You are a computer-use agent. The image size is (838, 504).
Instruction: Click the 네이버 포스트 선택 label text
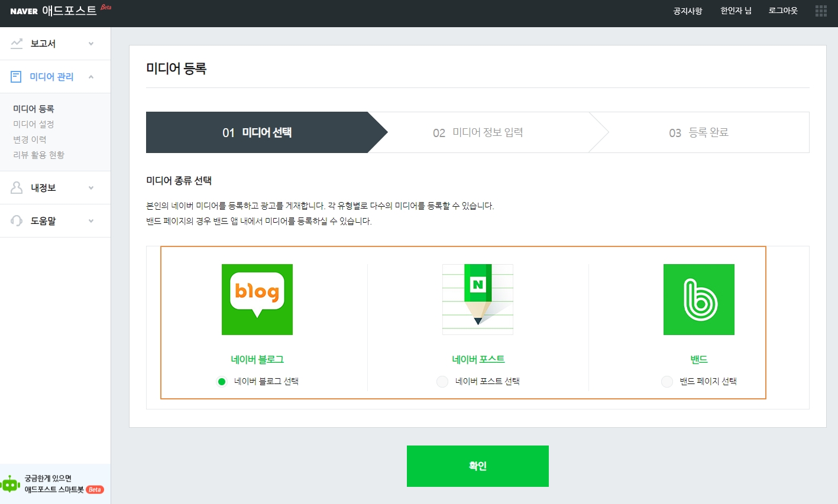point(487,382)
